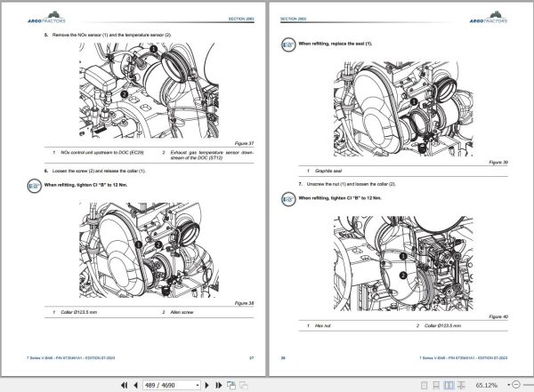Switch to continuous page layout

436,385
